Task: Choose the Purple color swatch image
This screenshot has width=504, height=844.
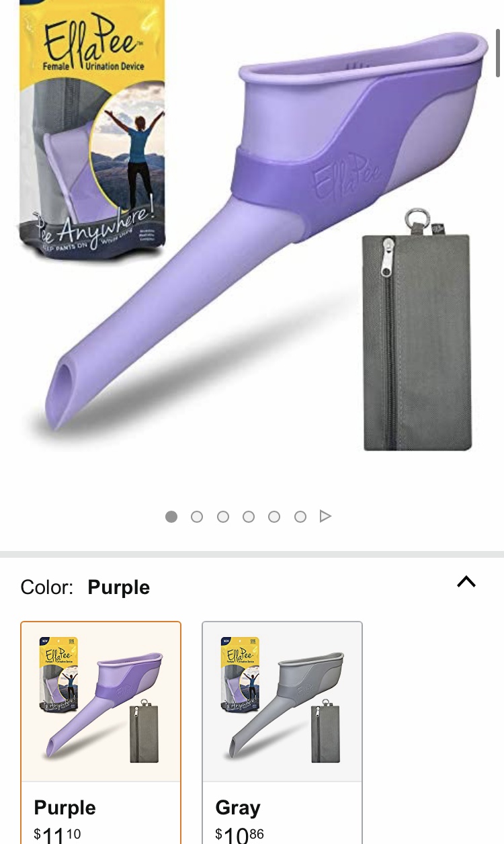Action: point(101,702)
